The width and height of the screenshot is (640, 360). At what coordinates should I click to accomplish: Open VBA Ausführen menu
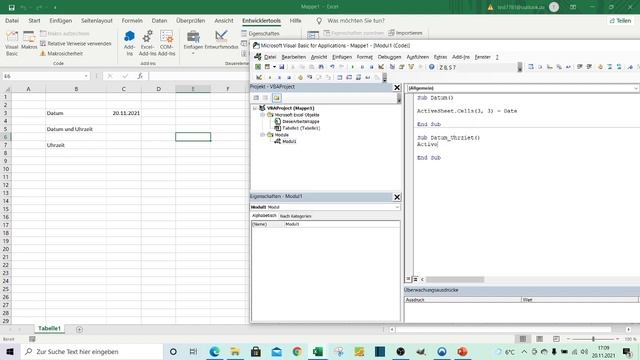[418, 57]
